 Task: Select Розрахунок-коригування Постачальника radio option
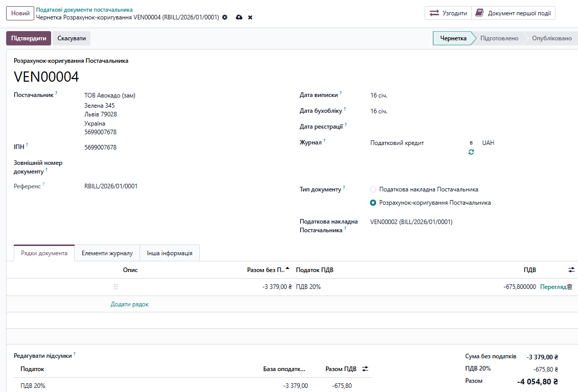coord(373,203)
